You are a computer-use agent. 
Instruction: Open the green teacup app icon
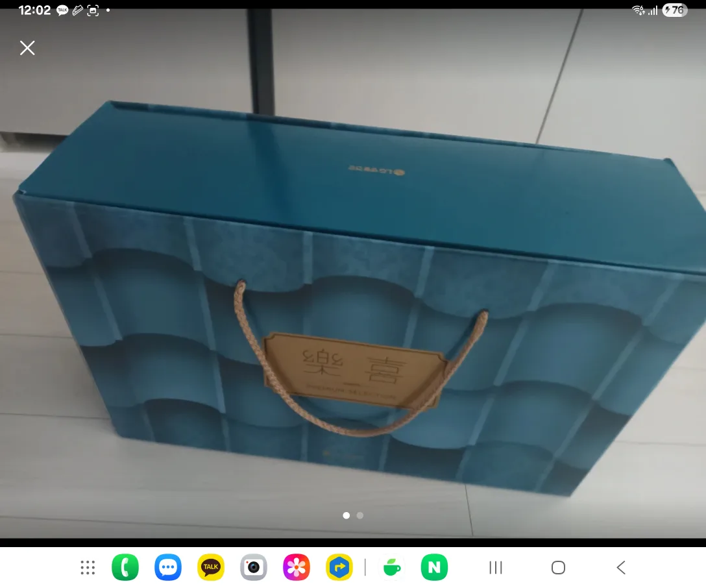(392, 568)
